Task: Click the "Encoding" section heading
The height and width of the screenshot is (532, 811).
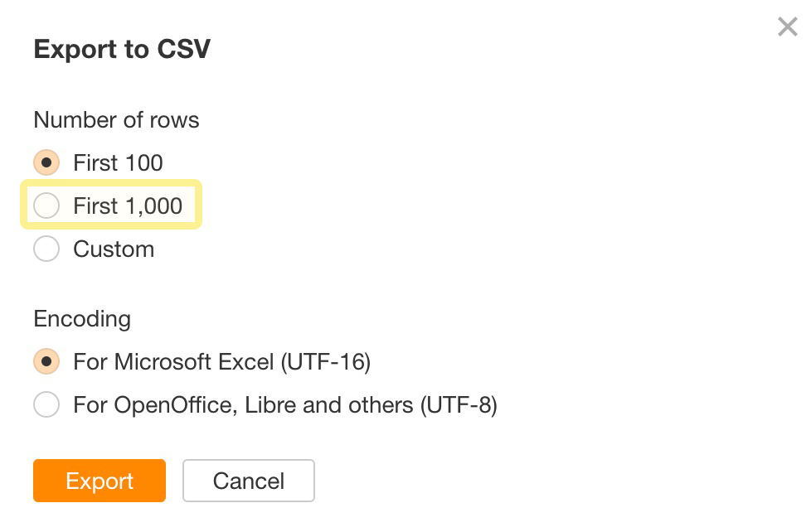Action: 81,318
